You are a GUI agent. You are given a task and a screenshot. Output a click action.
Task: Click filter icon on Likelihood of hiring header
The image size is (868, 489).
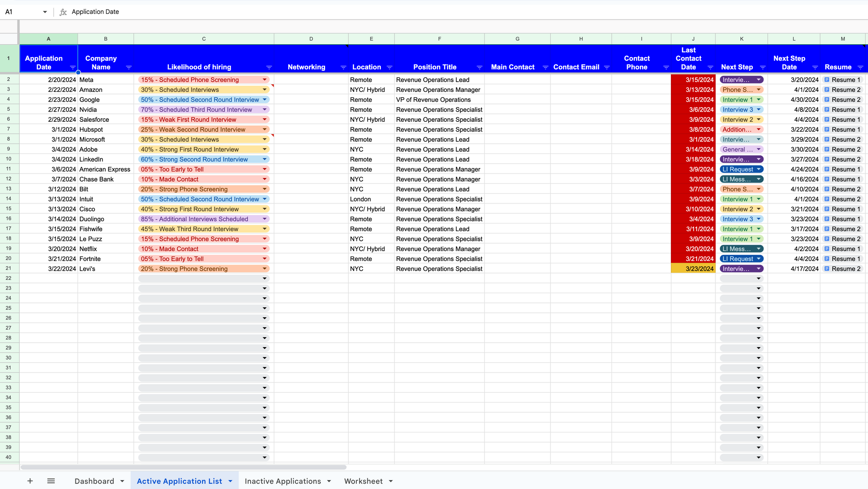(x=269, y=67)
